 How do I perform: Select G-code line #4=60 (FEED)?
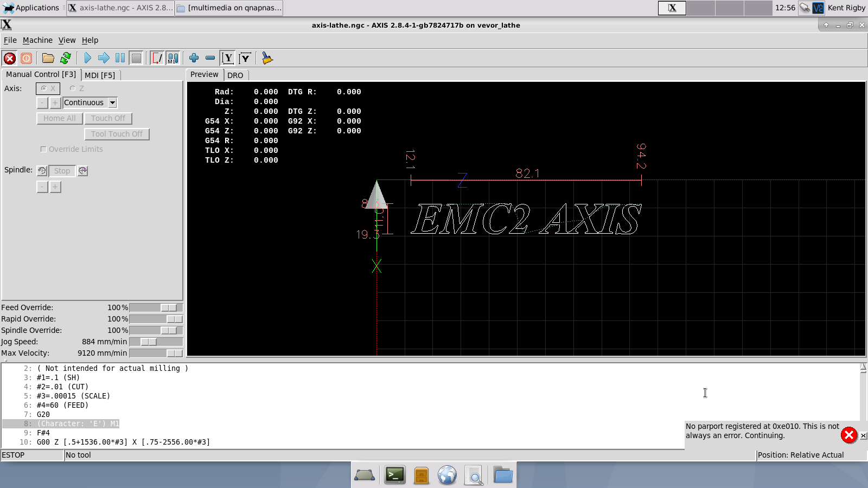point(62,405)
